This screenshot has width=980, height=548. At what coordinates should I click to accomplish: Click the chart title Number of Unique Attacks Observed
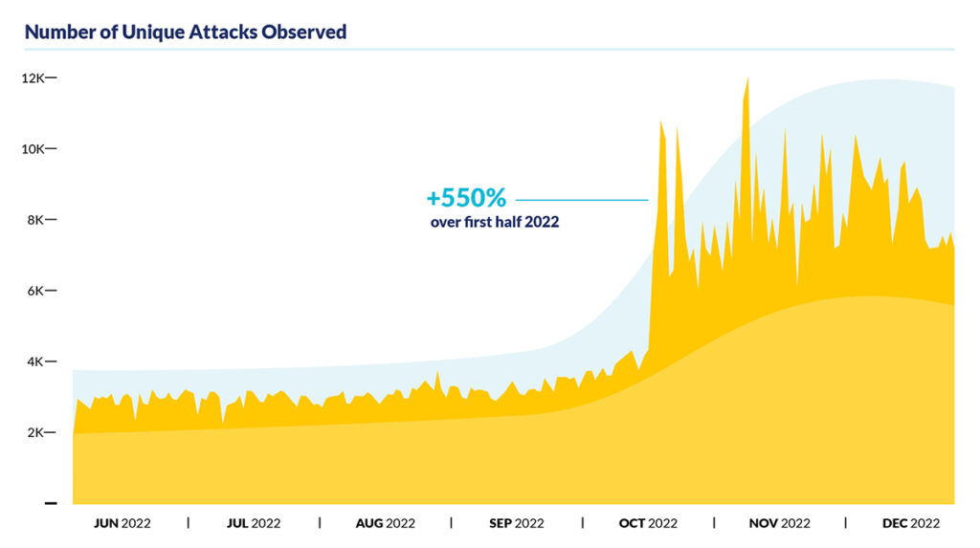click(185, 32)
